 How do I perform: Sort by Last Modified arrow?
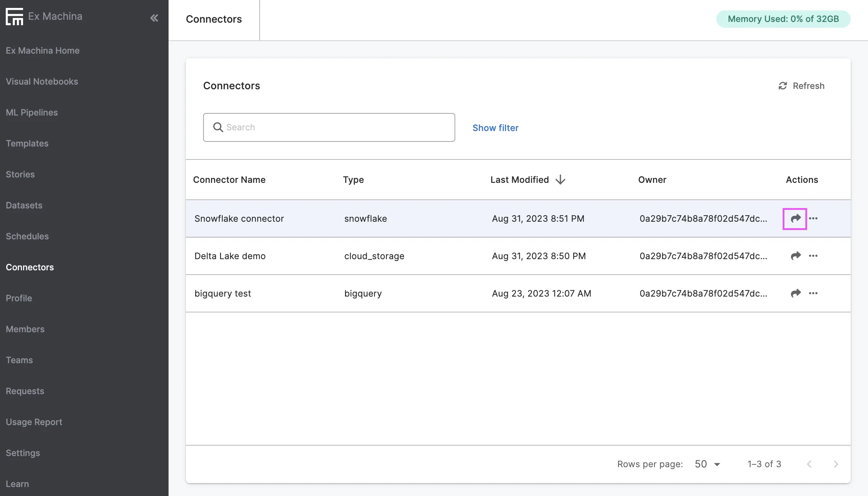560,180
